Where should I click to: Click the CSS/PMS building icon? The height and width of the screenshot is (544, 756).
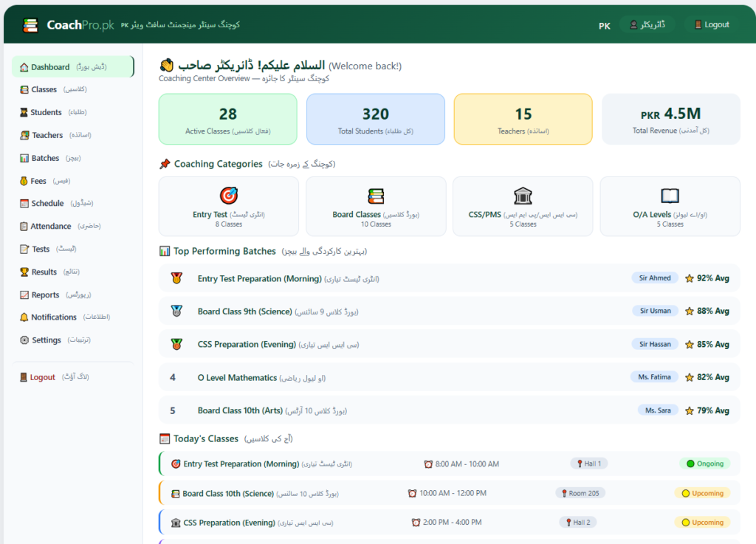(x=523, y=196)
